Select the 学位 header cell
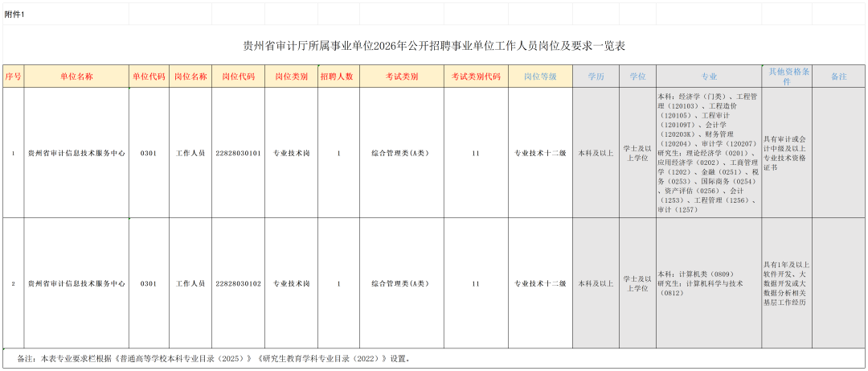The image size is (868, 371). click(637, 77)
